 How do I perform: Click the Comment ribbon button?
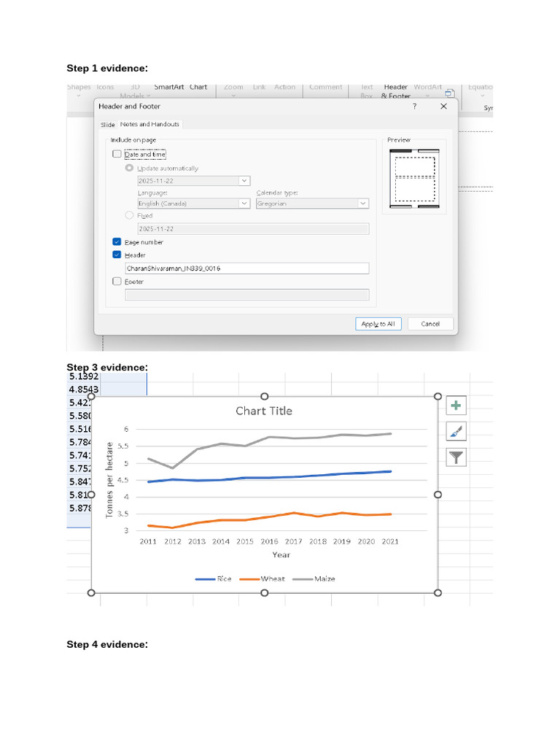tap(326, 88)
